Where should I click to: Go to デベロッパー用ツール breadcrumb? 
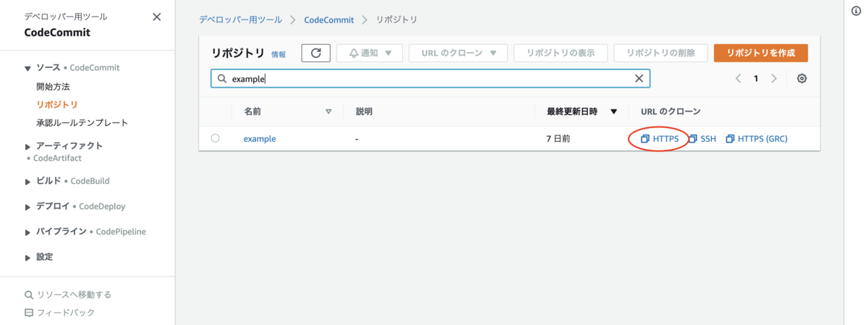coord(242,20)
